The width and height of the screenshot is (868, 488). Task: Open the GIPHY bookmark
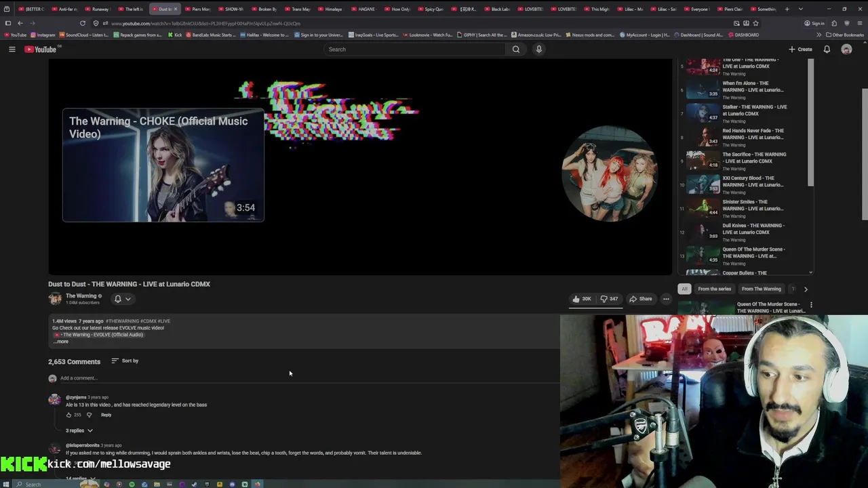pos(482,35)
